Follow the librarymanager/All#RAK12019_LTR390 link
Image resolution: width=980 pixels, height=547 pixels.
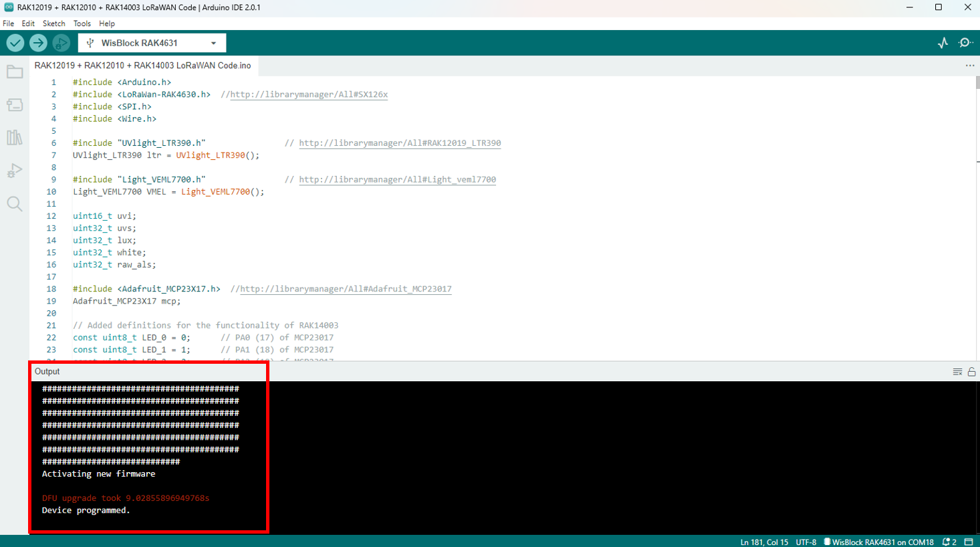click(400, 143)
